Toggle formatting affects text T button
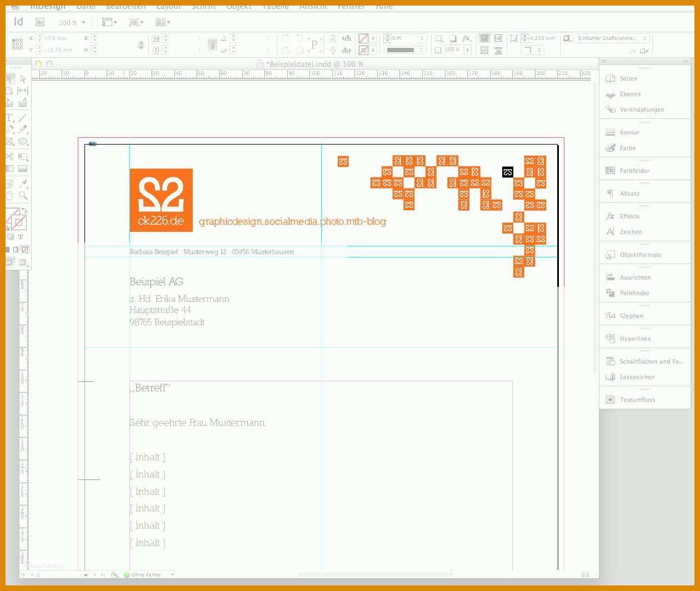 pos(21,237)
